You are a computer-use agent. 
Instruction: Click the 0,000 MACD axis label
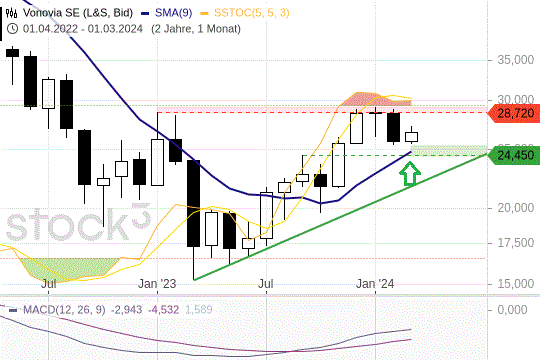pyautogui.click(x=512, y=310)
